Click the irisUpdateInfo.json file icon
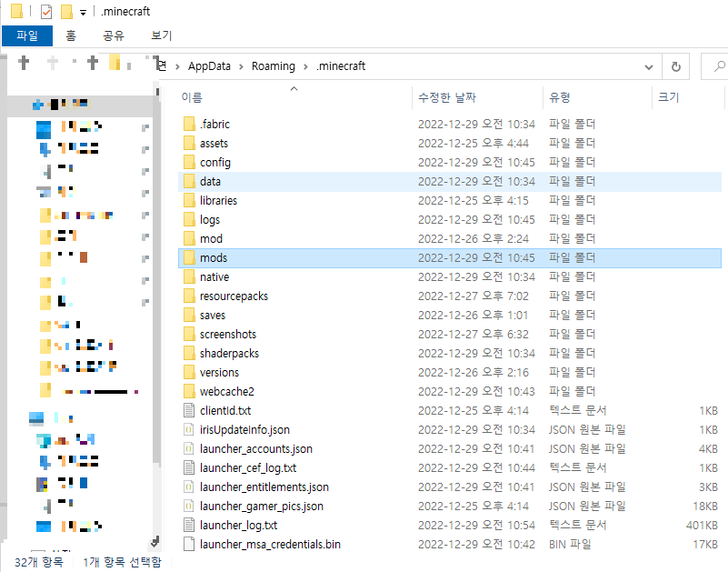728x572 pixels. coord(189,430)
